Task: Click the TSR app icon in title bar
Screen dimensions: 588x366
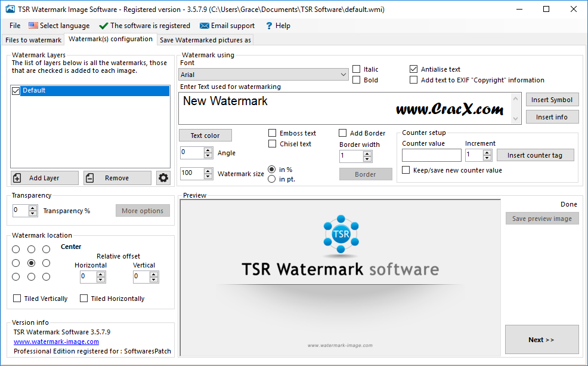Action: 10,9
